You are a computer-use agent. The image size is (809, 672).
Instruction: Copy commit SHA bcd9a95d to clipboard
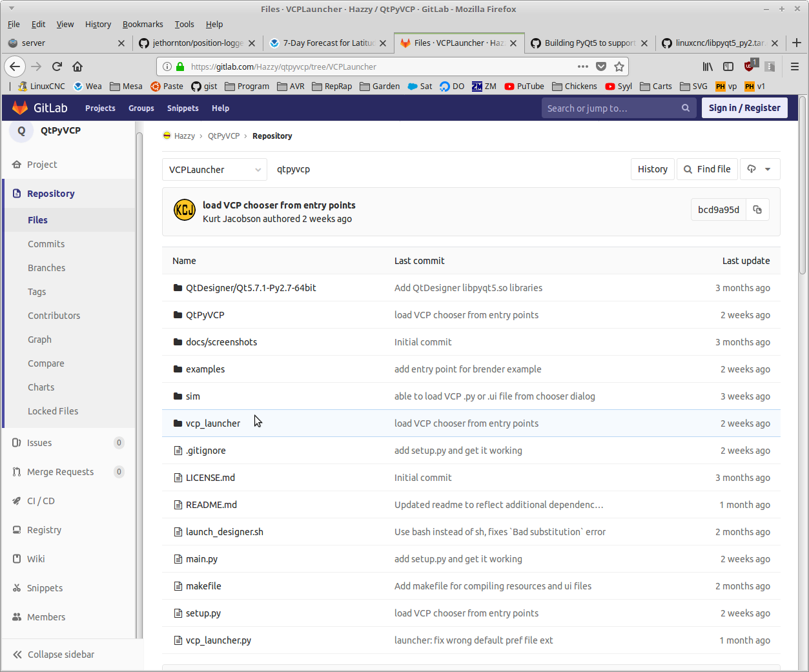(757, 210)
